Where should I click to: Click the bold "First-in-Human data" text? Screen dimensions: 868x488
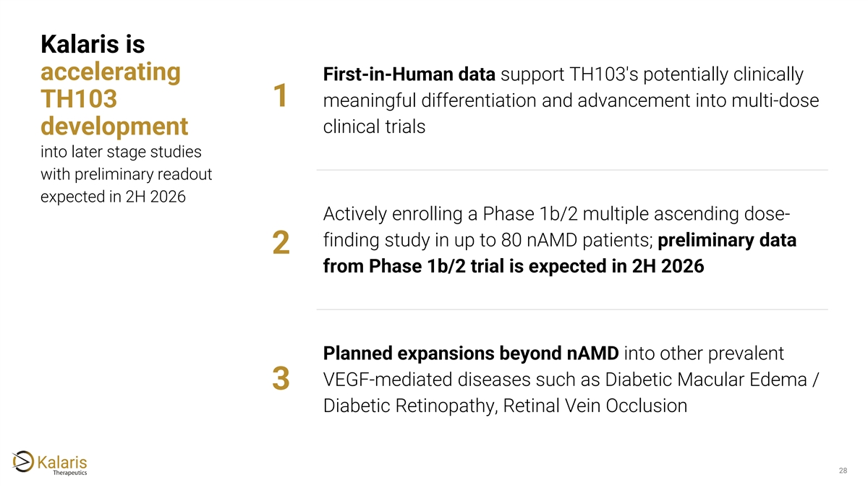point(409,74)
